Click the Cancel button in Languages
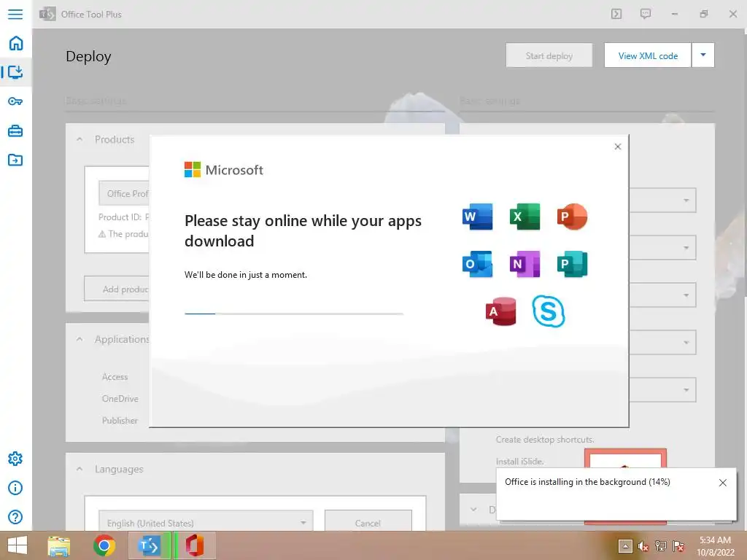Viewport: 747px width, 560px height. point(368,522)
